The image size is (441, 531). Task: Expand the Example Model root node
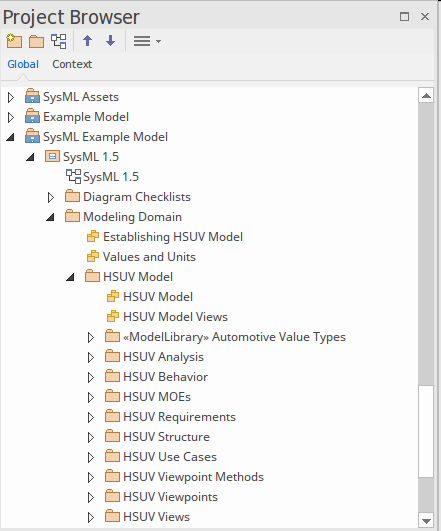pyautogui.click(x=11, y=118)
